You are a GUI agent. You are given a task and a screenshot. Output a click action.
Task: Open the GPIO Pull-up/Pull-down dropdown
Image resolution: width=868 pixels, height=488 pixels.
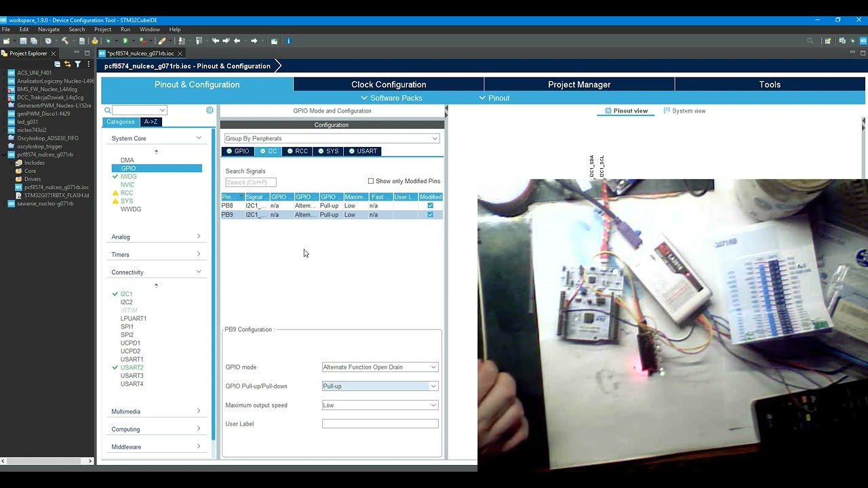point(380,386)
